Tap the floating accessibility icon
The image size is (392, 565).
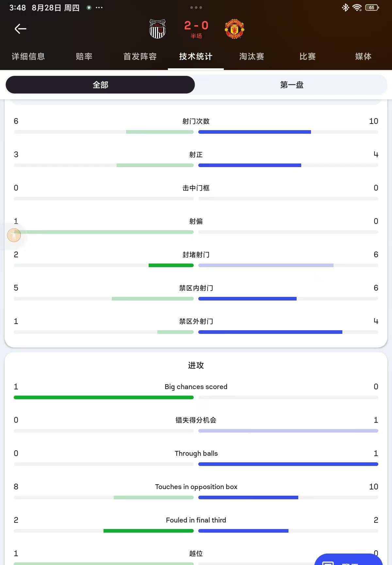click(x=14, y=235)
